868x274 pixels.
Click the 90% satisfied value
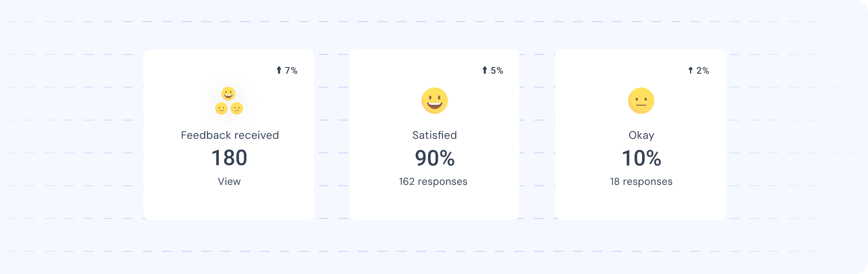435,158
